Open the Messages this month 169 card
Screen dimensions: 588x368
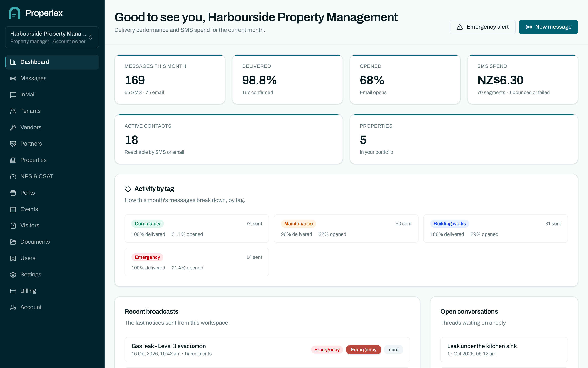point(170,80)
